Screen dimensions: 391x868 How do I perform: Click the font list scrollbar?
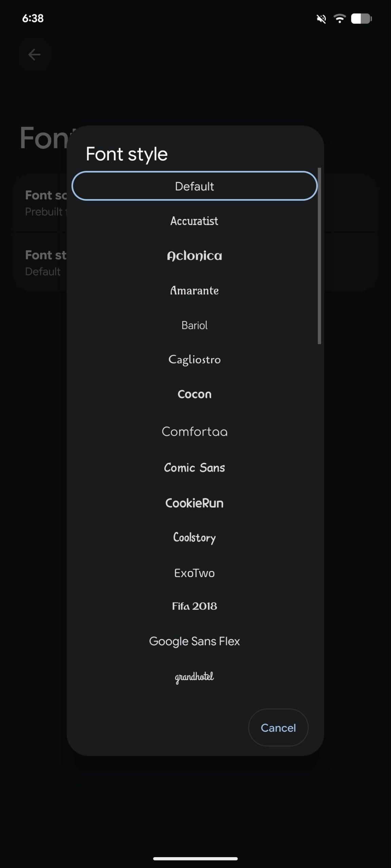[x=319, y=256]
